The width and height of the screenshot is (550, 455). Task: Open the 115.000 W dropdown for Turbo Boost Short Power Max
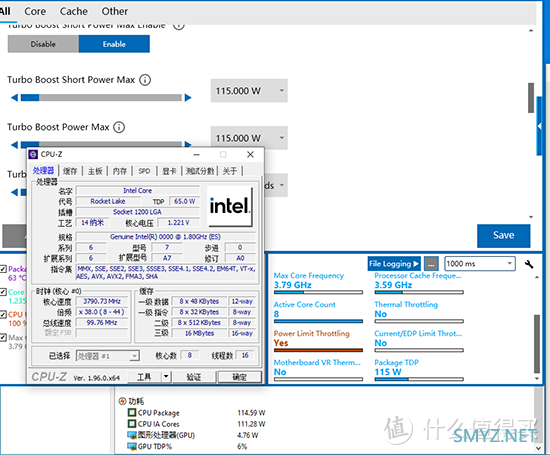(249, 91)
